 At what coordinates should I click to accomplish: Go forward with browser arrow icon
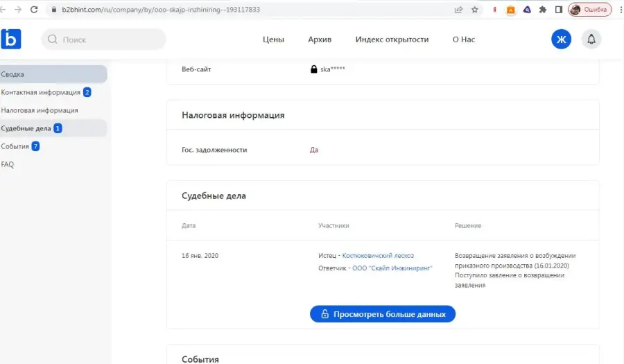18,10
